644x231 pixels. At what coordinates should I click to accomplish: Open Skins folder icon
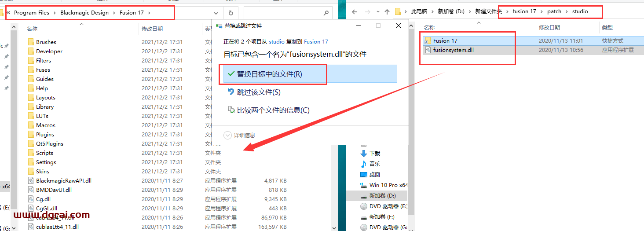[31, 172]
